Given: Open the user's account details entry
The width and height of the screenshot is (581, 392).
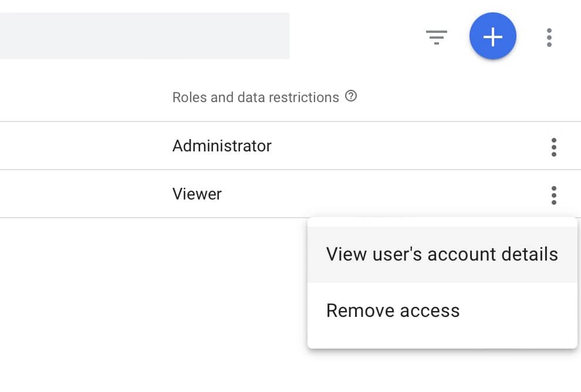Looking at the screenshot, I should (x=442, y=254).
